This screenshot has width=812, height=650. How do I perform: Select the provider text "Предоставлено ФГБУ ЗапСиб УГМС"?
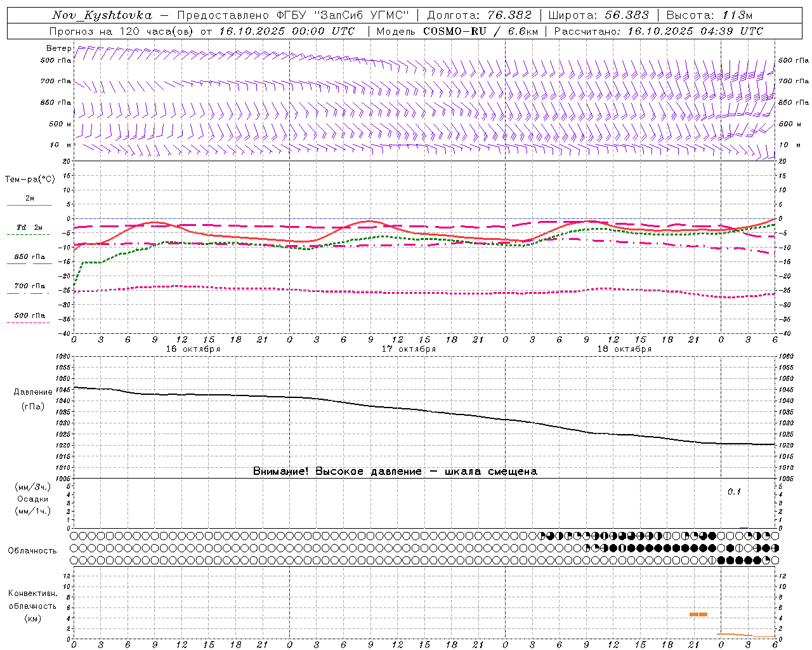pos(293,15)
